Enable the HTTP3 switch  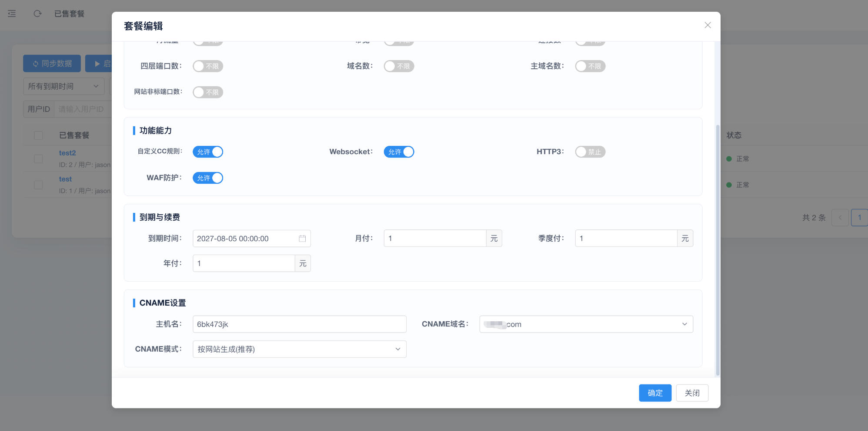coord(590,152)
